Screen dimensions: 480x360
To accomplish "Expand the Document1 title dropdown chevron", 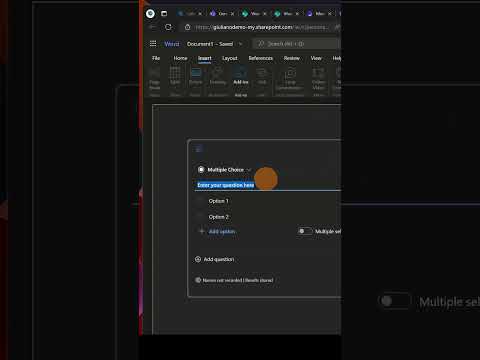I will tap(240, 44).
